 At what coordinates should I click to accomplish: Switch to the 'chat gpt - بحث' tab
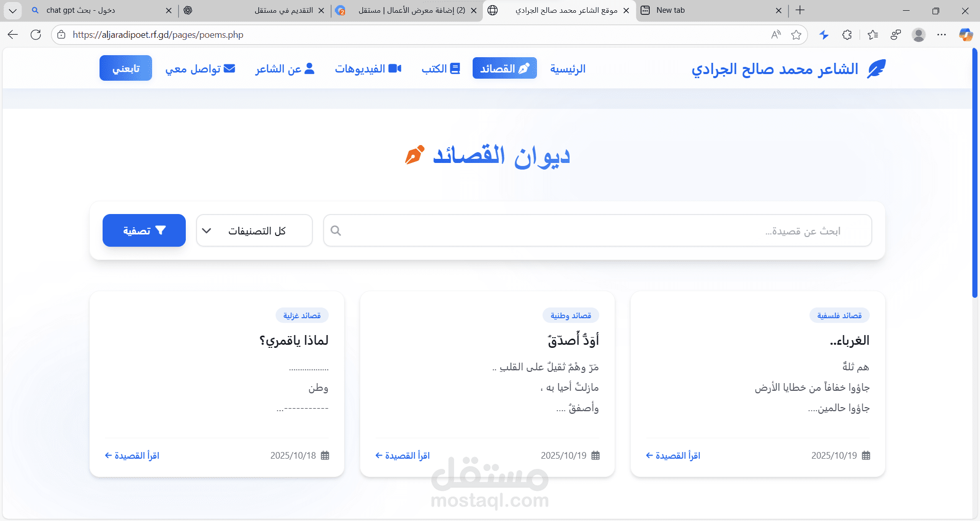point(102,10)
